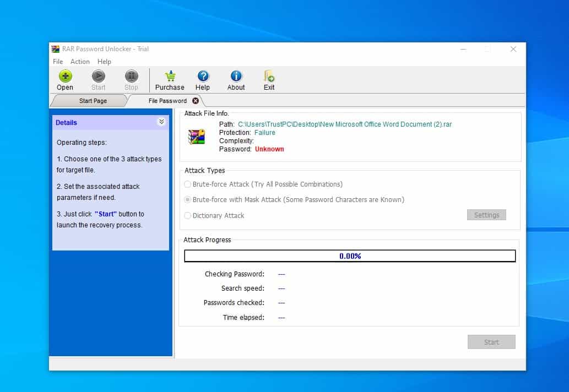Click the Start play icon in toolbar
Screen dimensions: 569x392
pos(98,76)
